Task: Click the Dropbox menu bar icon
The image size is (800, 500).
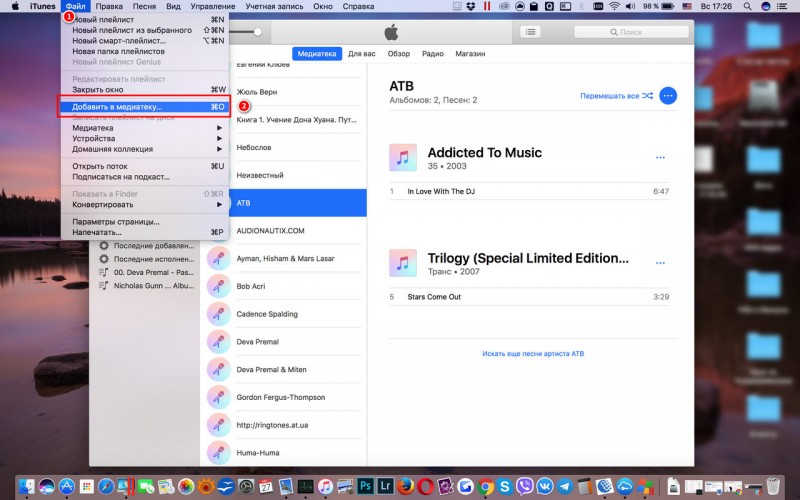Action: [x=471, y=6]
